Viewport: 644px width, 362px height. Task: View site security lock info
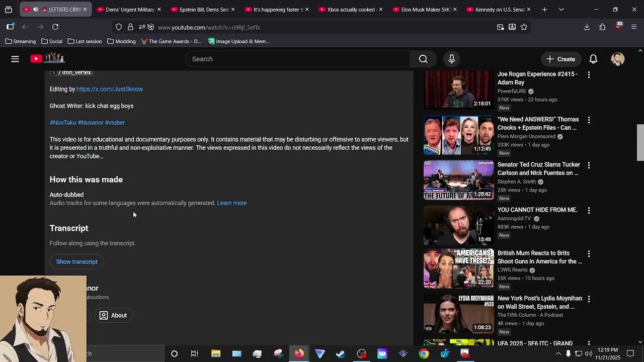pyautogui.click(x=130, y=27)
